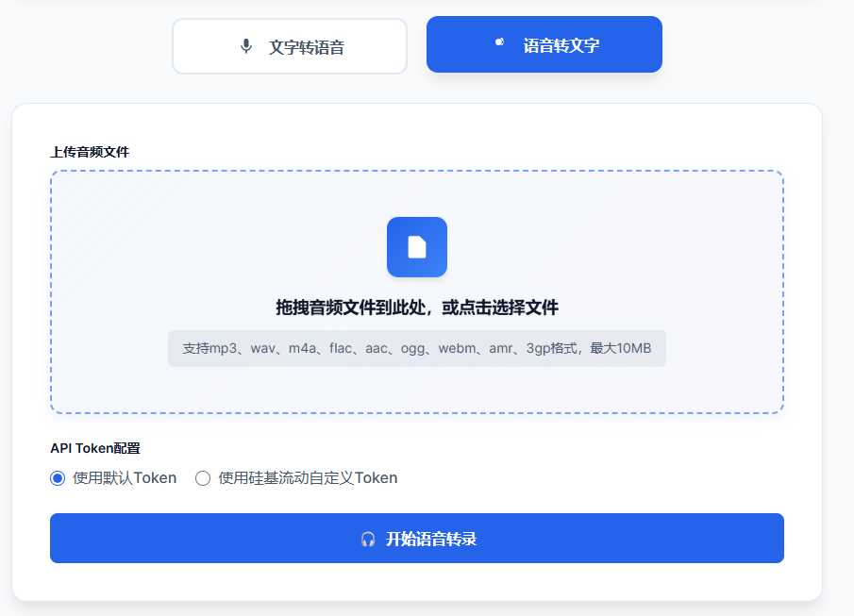
Task: Click the API Token配置 heading
Action: (95, 448)
